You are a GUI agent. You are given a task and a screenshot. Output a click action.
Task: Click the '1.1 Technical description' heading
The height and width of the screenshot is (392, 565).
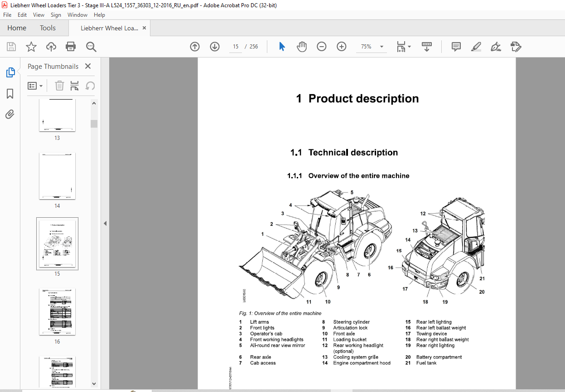coord(344,153)
